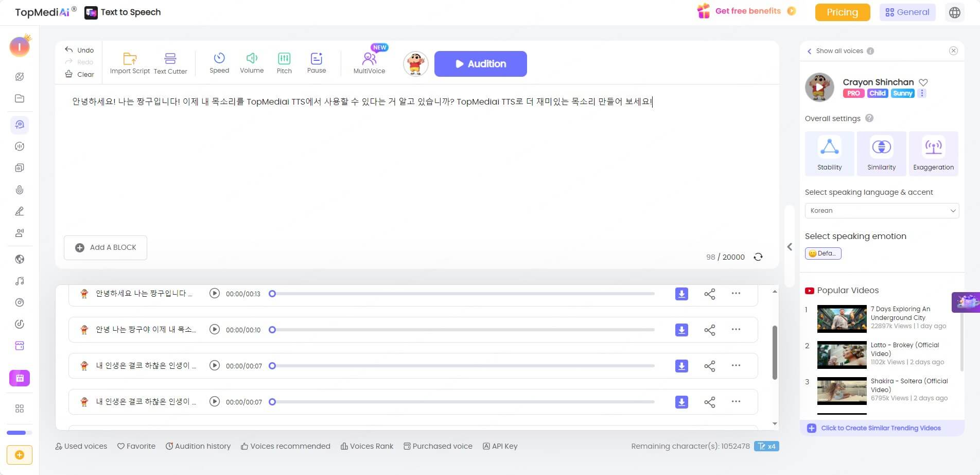Seek on the 00:10 clip progress slider
980x475 pixels.
tap(462, 330)
